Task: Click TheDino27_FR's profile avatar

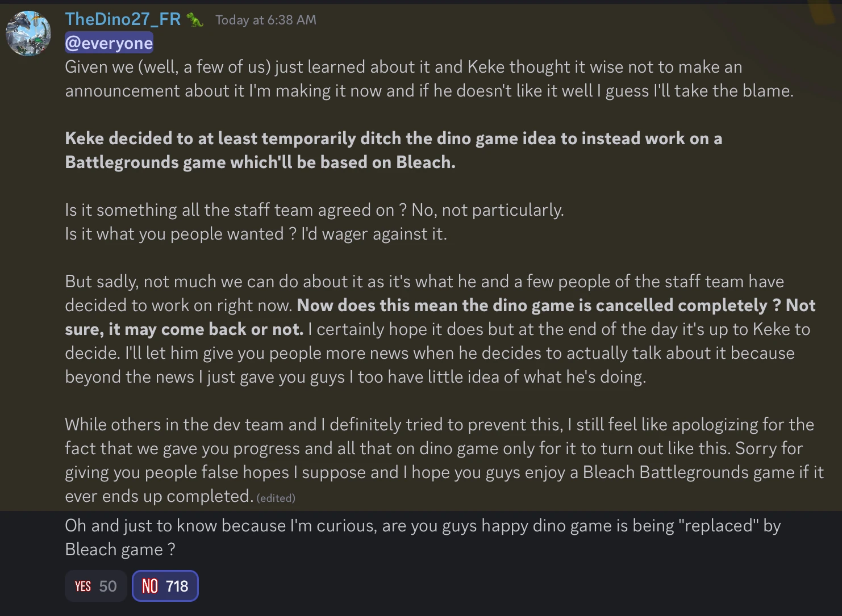Action: tap(28, 32)
